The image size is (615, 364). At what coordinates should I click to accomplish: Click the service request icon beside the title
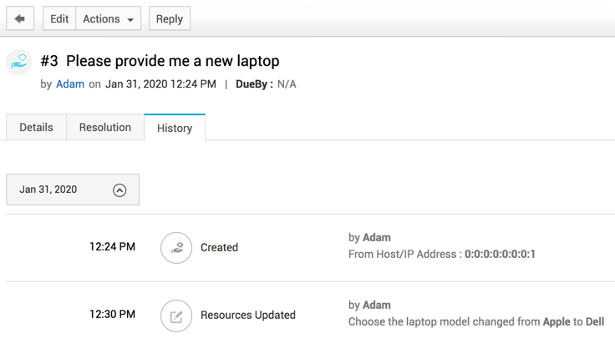coord(18,62)
